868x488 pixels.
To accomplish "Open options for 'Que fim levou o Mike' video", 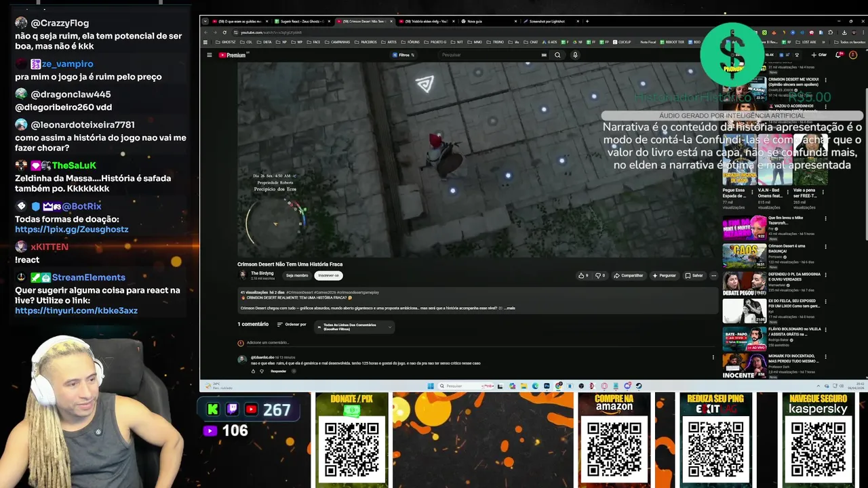I will [x=825, y=219].
